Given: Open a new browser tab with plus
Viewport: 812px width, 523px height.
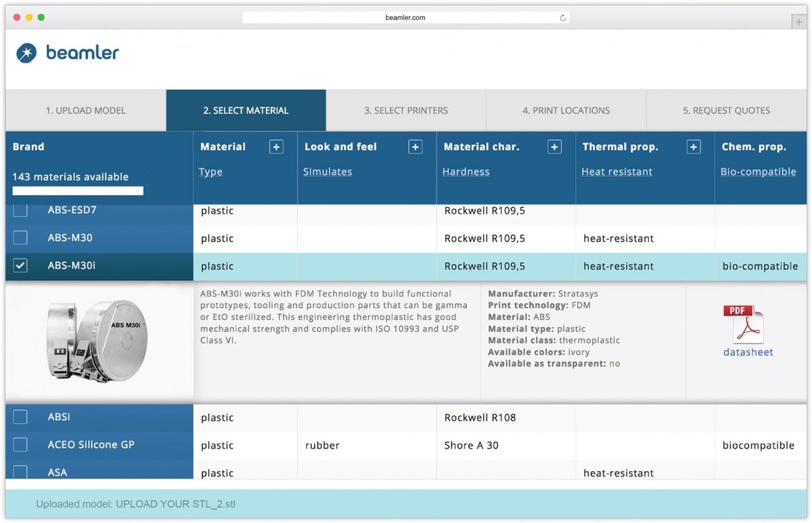Looking at the screenshot, I should pos(798,22).
